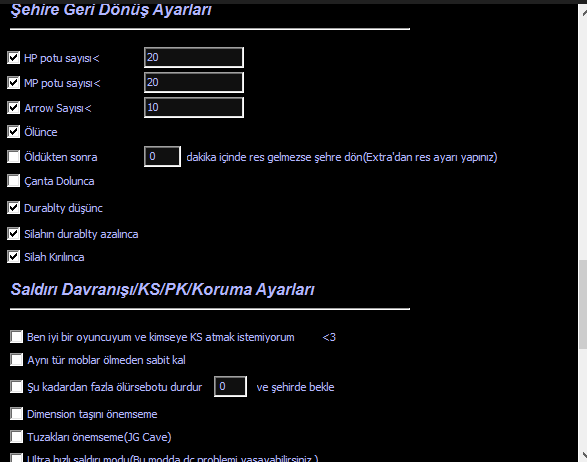
Task: Check Aynı tür moblar ölmeden sabit kal
Action: click(x=16, y=359)
